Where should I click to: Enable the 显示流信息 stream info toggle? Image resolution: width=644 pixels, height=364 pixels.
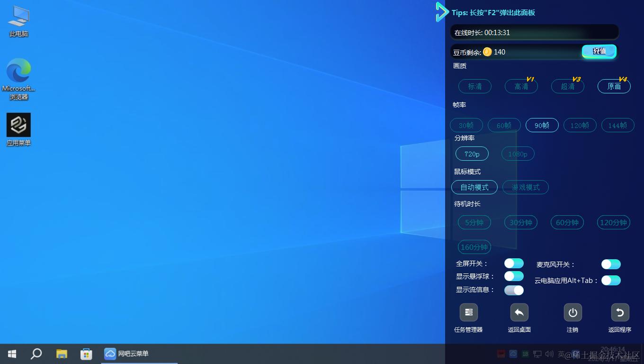[513, 290]
